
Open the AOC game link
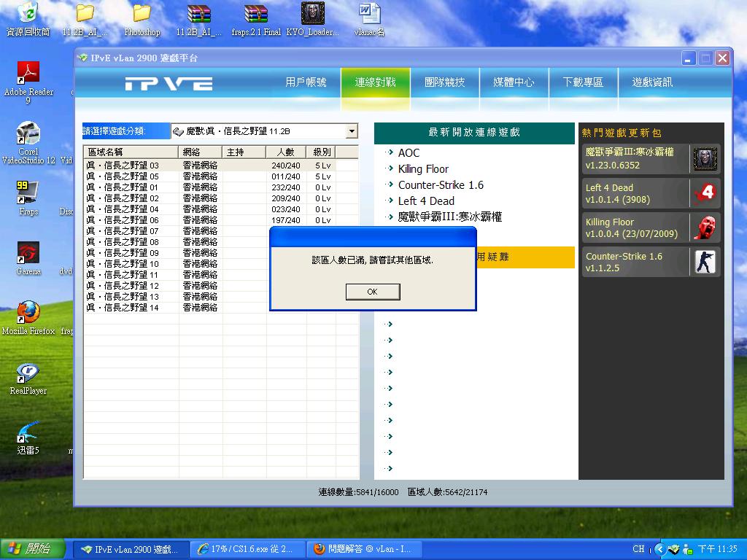click(409, 153)
